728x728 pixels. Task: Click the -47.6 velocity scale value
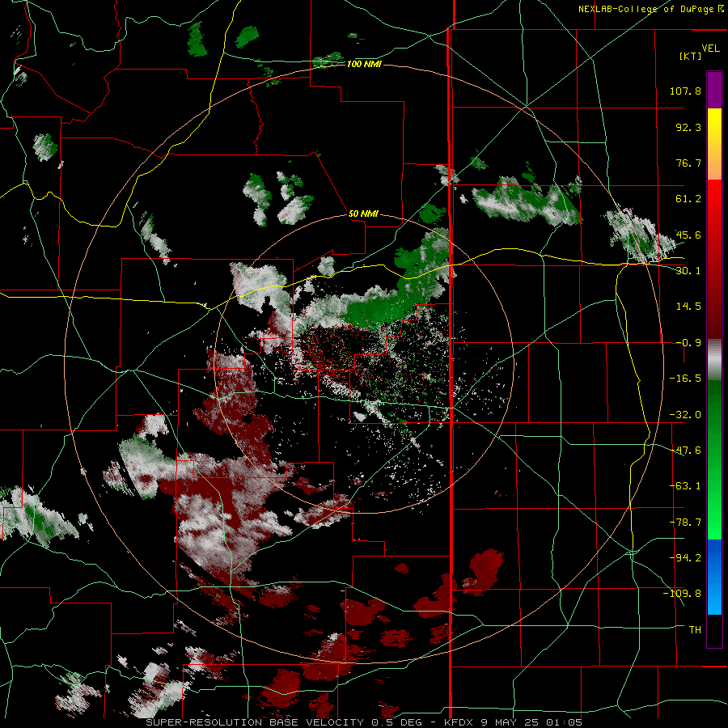(x=685, y=451)
